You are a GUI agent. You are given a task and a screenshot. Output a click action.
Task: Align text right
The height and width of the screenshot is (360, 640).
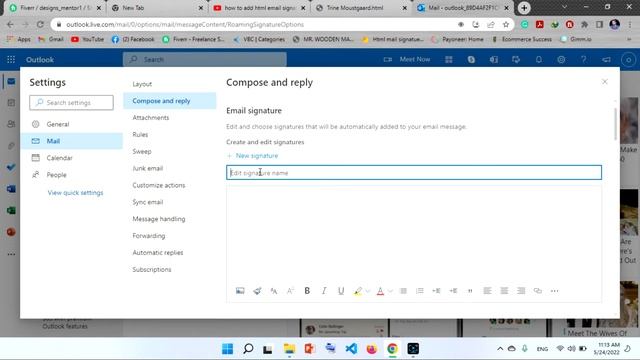tap(521, 291)
